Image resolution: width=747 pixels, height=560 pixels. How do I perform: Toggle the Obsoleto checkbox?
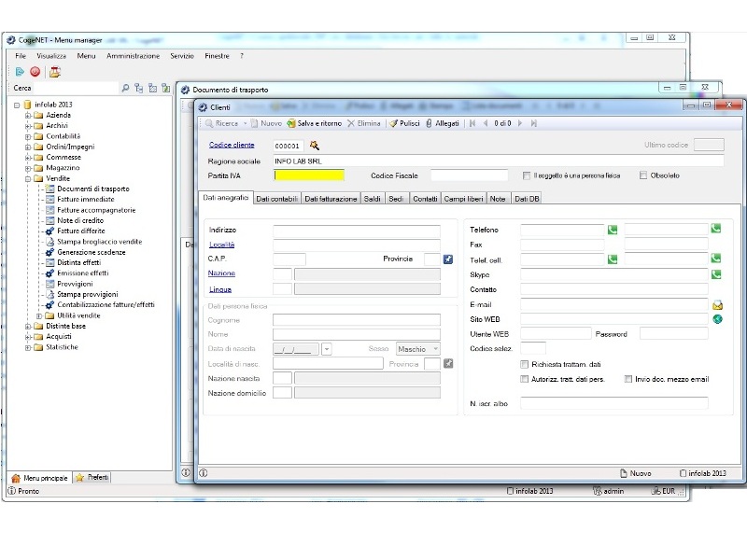click(x=643, y=175)
